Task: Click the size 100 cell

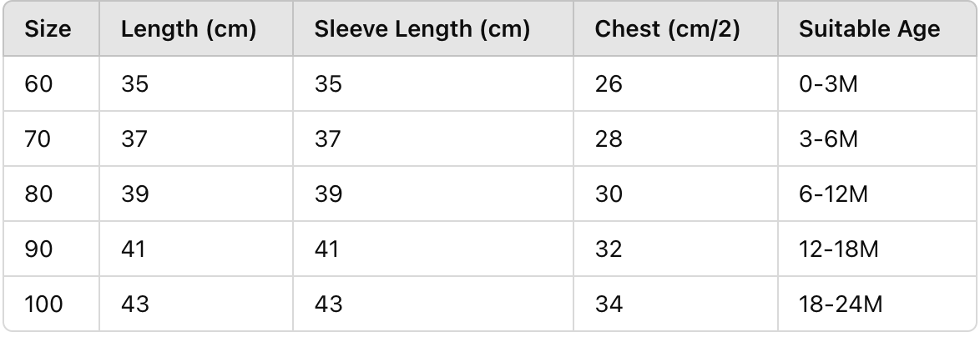Action: (x=43, y=304)
